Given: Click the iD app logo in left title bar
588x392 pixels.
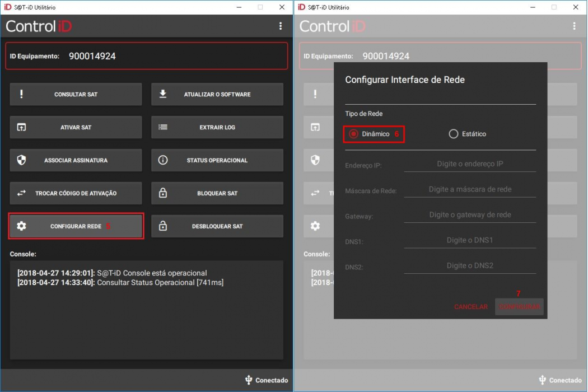Looking at the screenshot, I should coord(7,7).
